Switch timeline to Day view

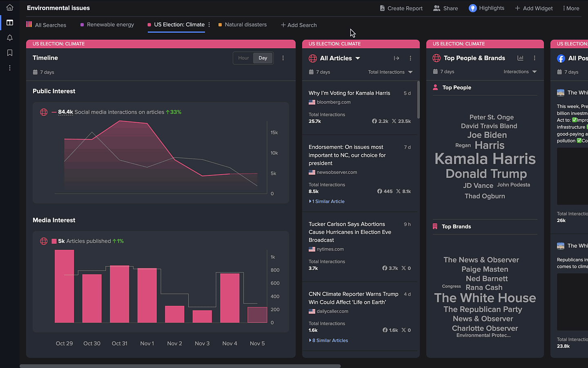point(263,58)
